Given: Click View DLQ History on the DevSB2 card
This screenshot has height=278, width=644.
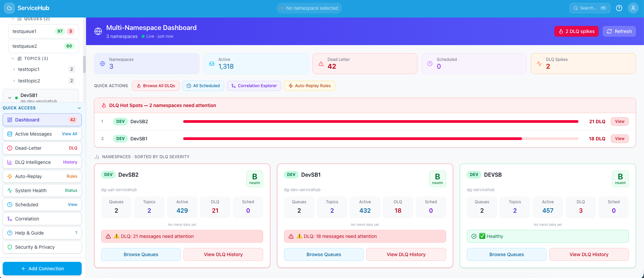Looking at the screenshot, I should point(223,254).
